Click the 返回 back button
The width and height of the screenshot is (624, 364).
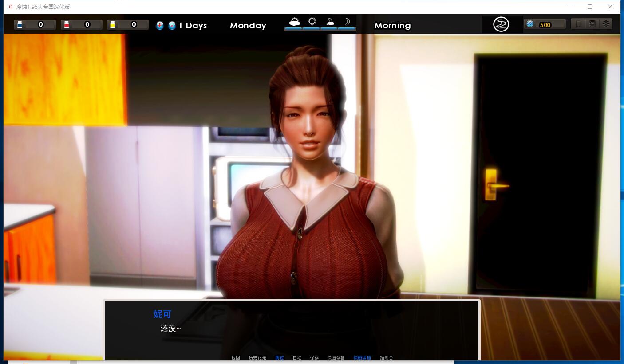(236, 357)
